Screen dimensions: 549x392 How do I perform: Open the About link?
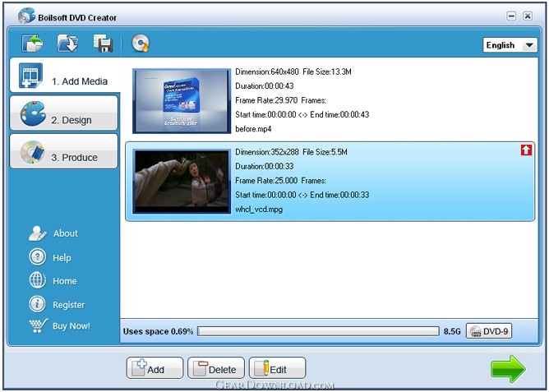(66, 233)
